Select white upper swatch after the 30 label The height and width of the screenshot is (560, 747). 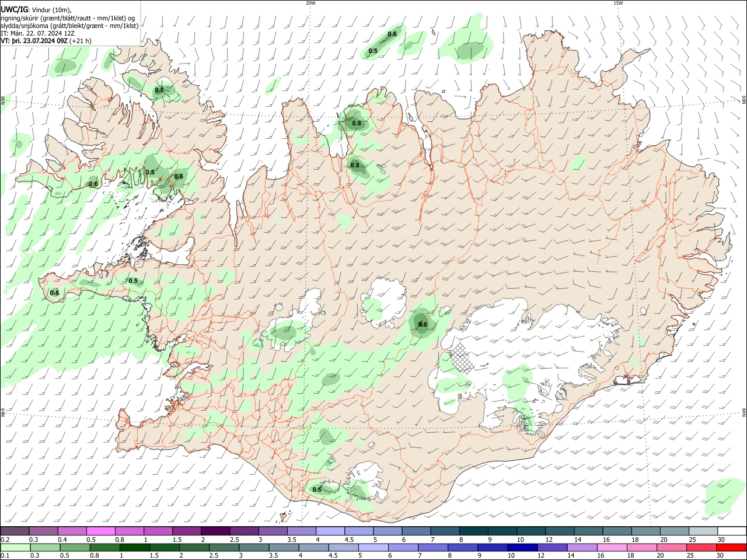(x=731, y=531)
